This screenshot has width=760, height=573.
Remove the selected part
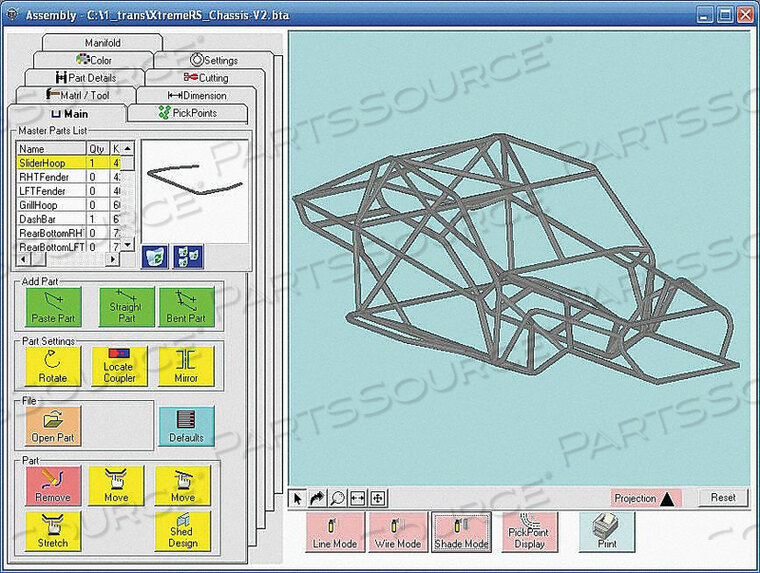(52, 486)
